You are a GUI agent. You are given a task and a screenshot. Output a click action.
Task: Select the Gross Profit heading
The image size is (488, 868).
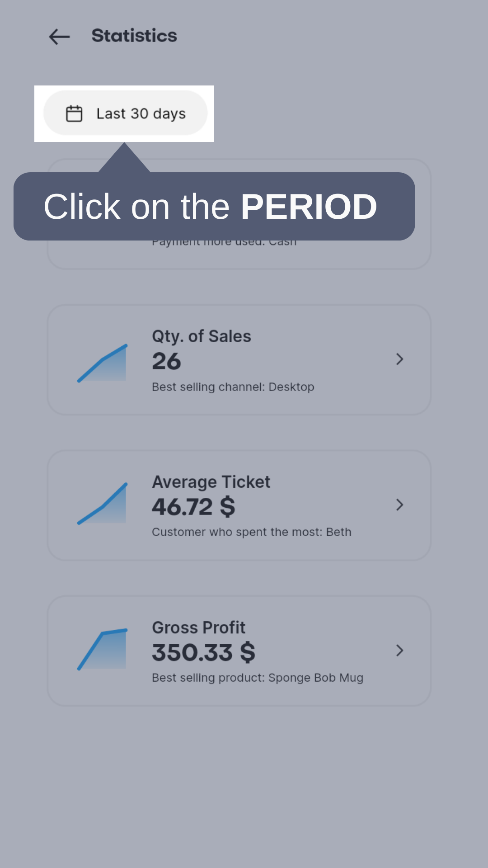(198, 627)
